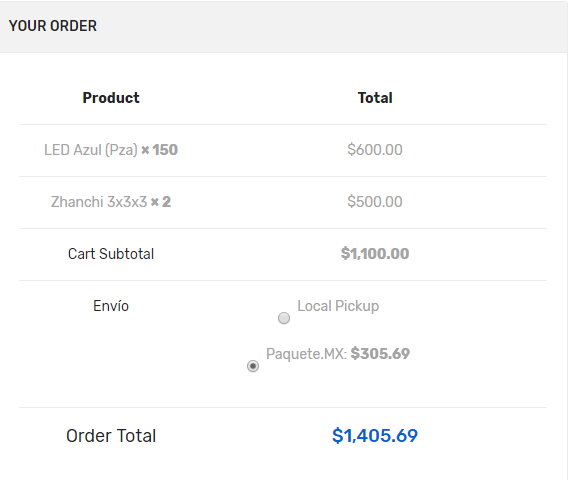The width and height of the screenshot is (568, 480).
Task: Click the Paquete.MX $305.69 label
Action: (x=338, y=354)
